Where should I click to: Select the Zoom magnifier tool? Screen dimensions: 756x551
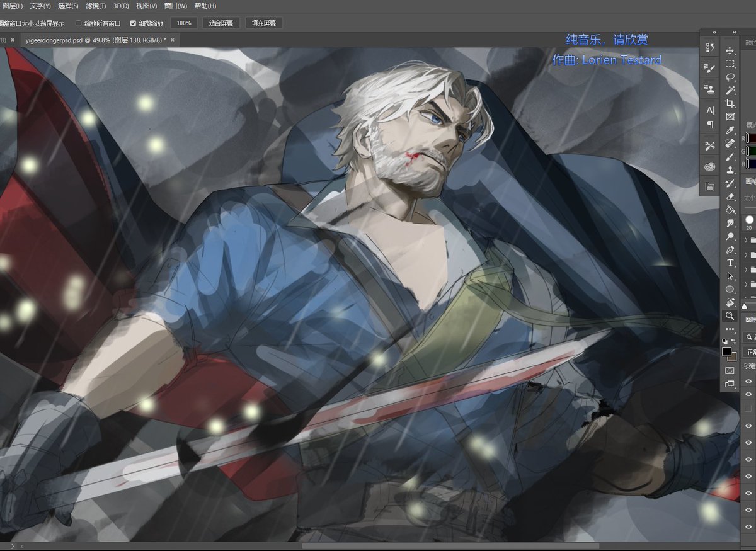(x=730, y=315)
